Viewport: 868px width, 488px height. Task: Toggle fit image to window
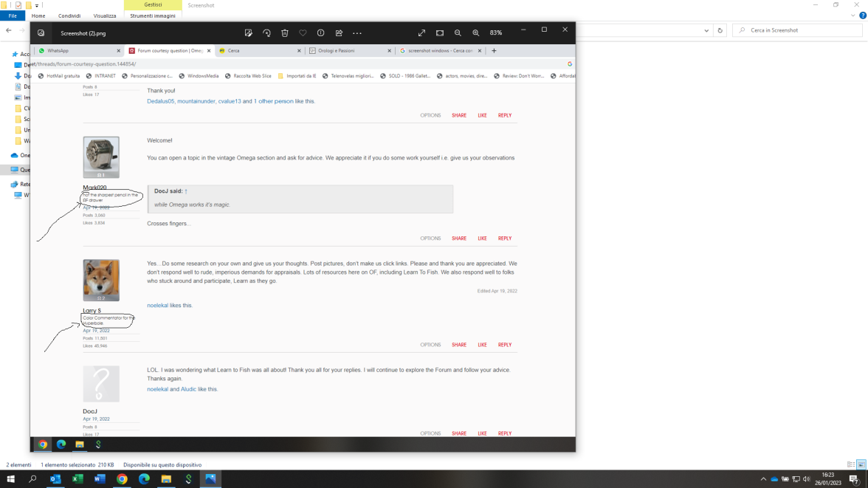[439, 32]
